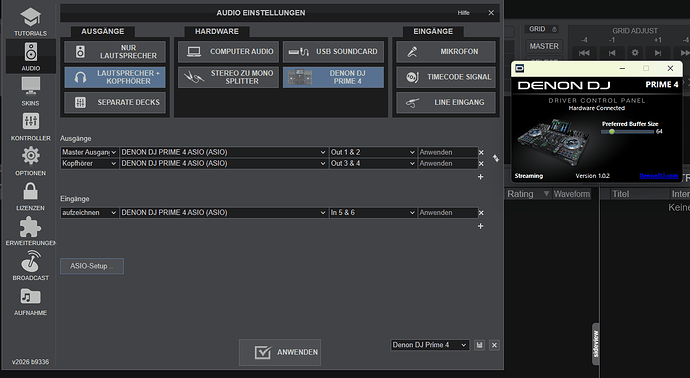Open Master Ausgang output type dropdown
This screenshot has width=690, height=378.
click(x=89, y=152)
